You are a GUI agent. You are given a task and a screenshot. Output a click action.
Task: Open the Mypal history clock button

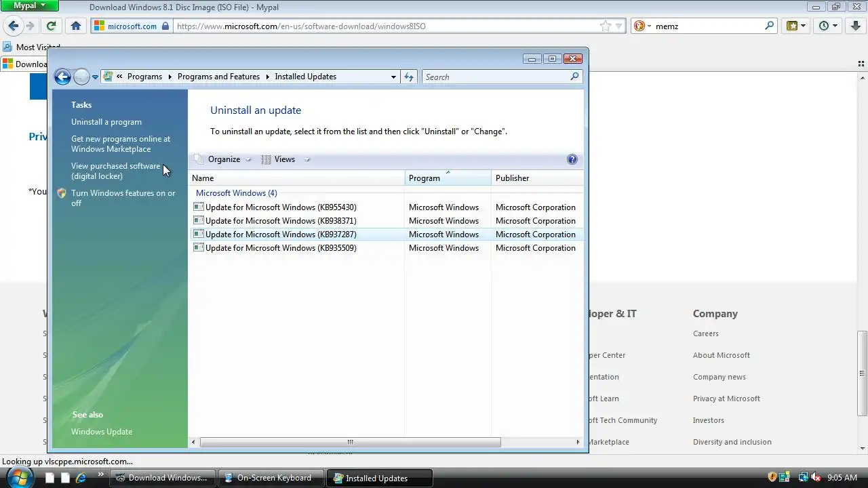coord(828,26)
